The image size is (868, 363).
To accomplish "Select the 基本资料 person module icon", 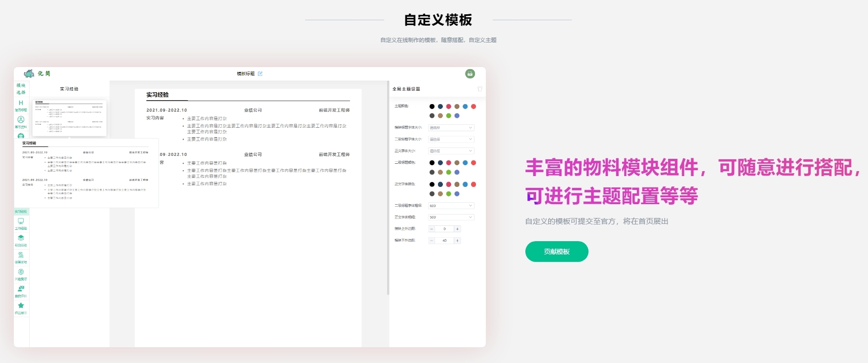I will click(21, 119).
